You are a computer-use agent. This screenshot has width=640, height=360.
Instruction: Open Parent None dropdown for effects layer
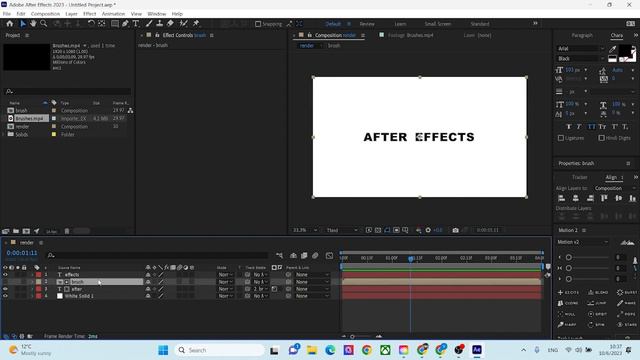[x=312, y=275]
